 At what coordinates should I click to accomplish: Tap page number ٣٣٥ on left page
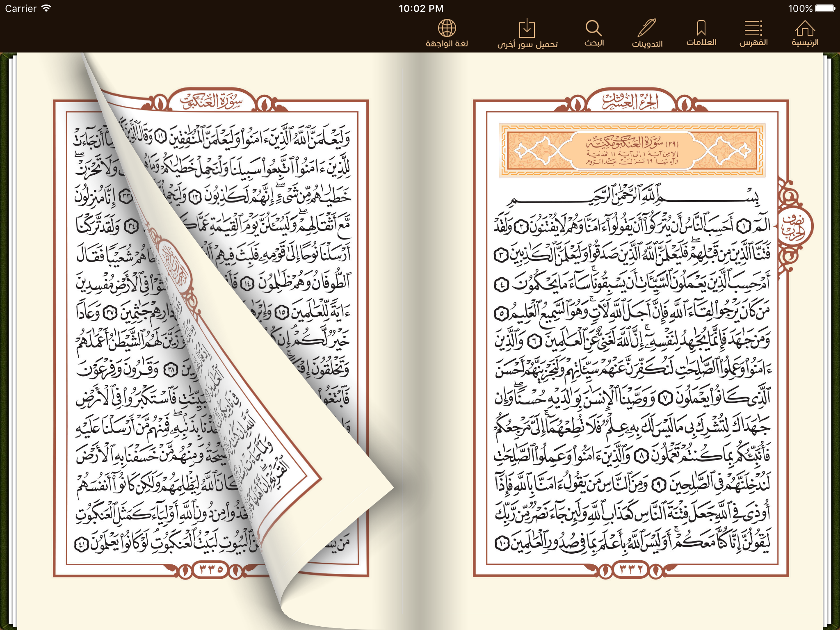pos(210,569)
